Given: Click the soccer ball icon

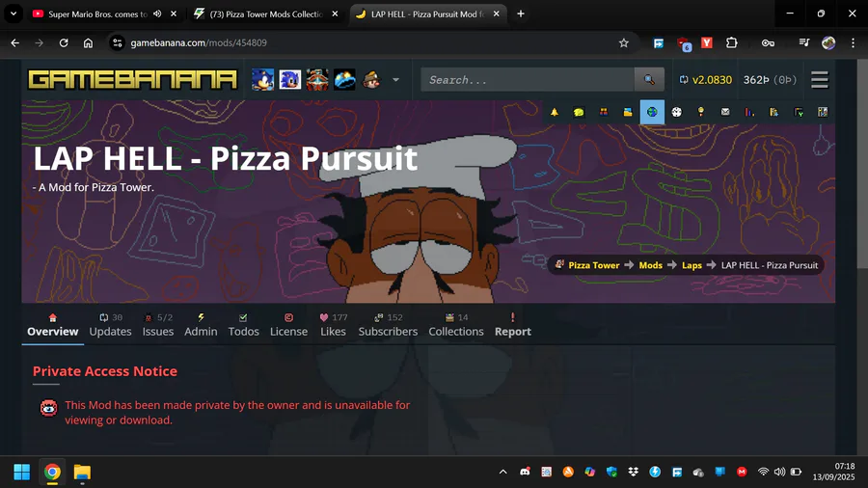Looking at the screenshot, I should [676, 112].
